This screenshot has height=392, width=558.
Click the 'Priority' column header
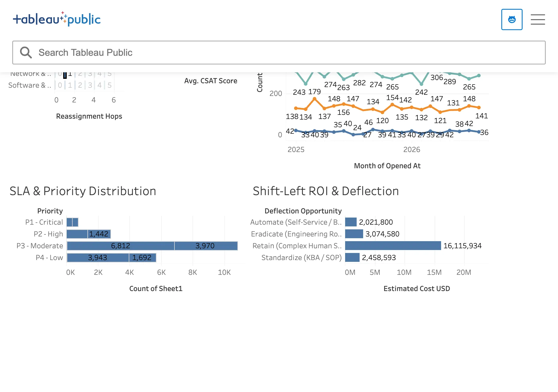(50, 211)
